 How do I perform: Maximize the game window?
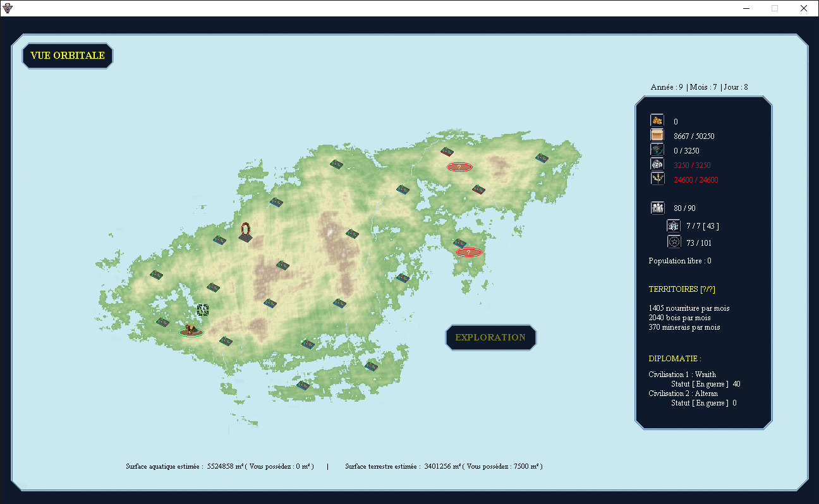tap(775, 8)
